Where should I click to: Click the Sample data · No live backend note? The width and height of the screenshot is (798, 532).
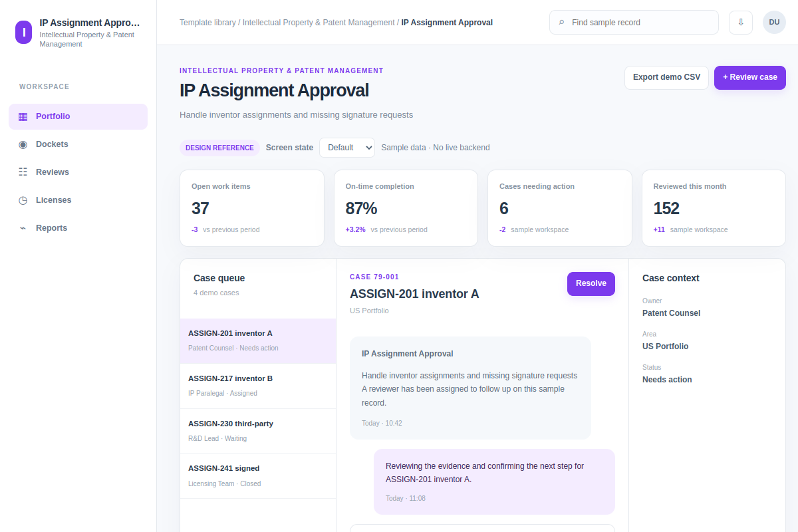[x=436, y=148]
